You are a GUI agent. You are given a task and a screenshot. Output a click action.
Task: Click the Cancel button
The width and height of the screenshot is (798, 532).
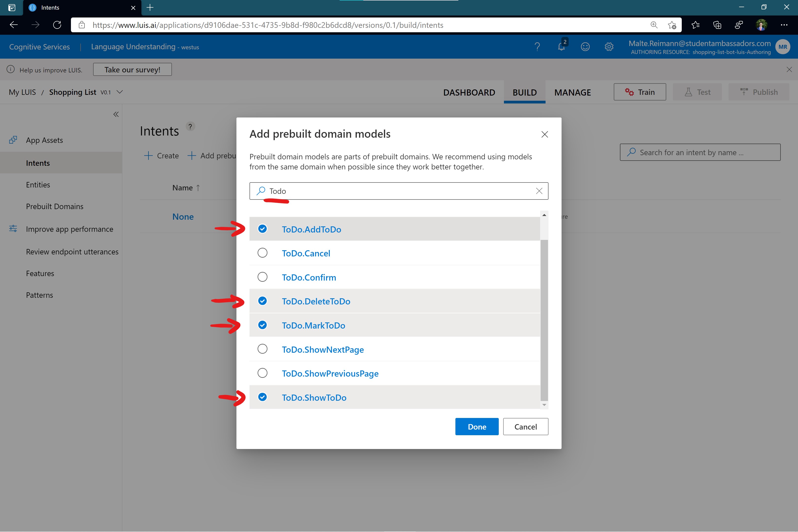click(525, 426)
